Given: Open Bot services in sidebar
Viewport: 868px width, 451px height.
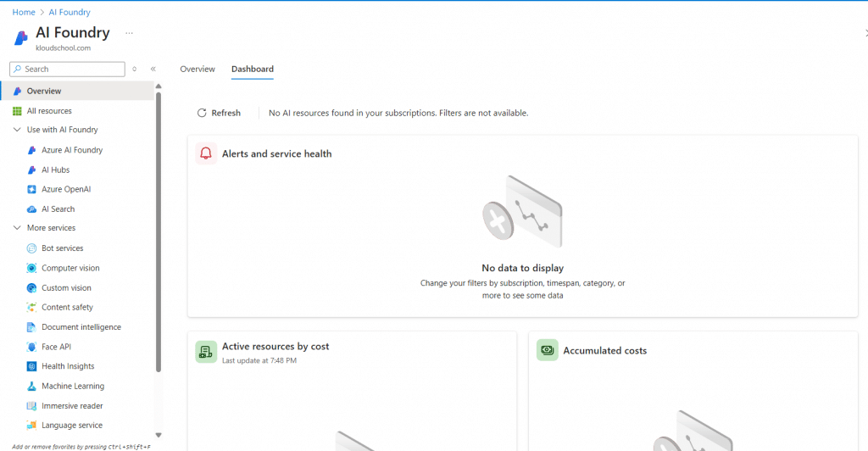Looking at the screenshot, I should pyautogui.click(x=63, y=248).
